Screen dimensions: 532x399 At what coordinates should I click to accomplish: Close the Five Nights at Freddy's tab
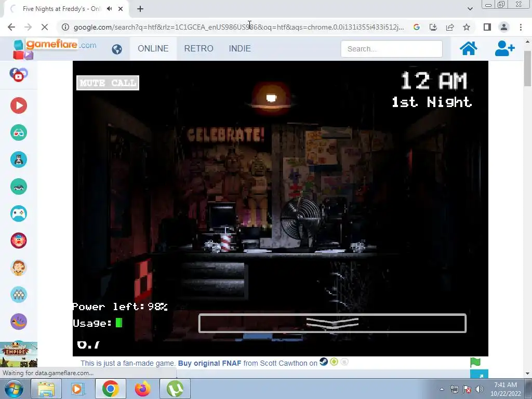tap(121, 9)
